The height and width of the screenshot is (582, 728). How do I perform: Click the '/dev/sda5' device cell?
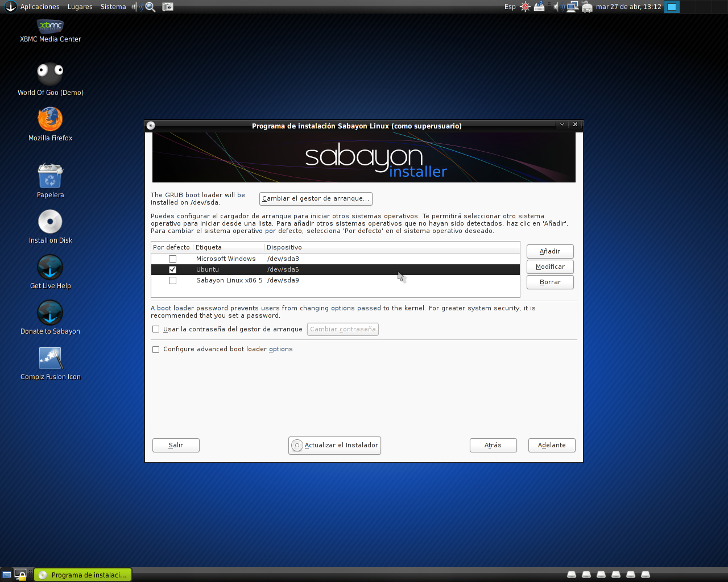click(x=283, y=269)
